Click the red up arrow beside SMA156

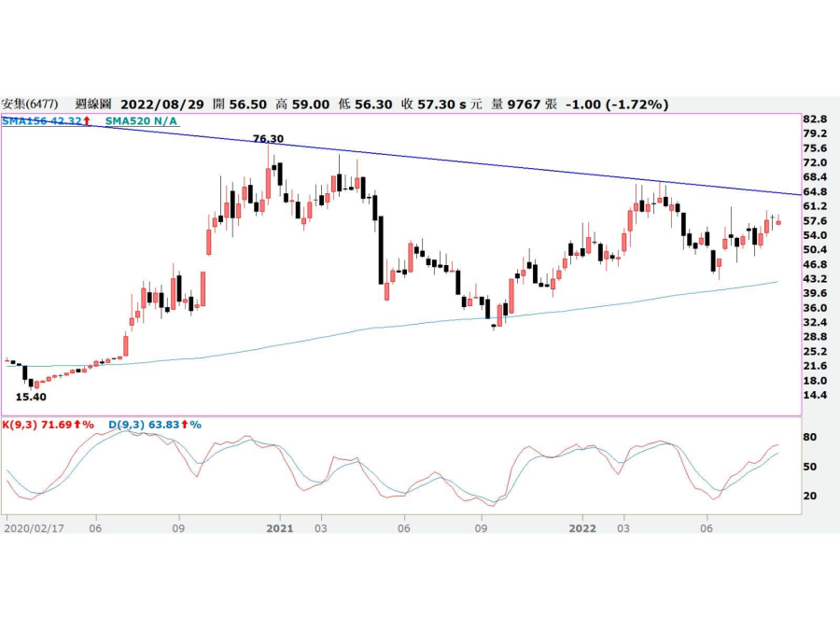(x=87, y=121)
